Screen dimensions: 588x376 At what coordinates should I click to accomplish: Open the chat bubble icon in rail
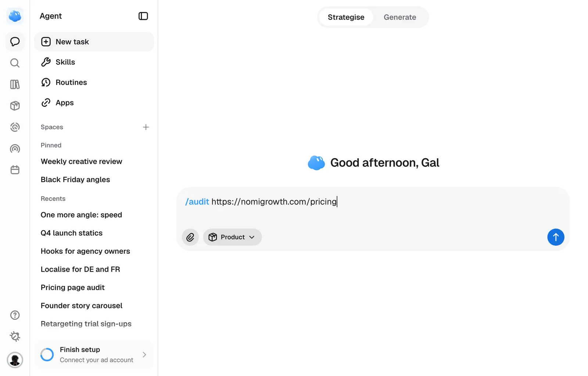(x=15, y=41)
